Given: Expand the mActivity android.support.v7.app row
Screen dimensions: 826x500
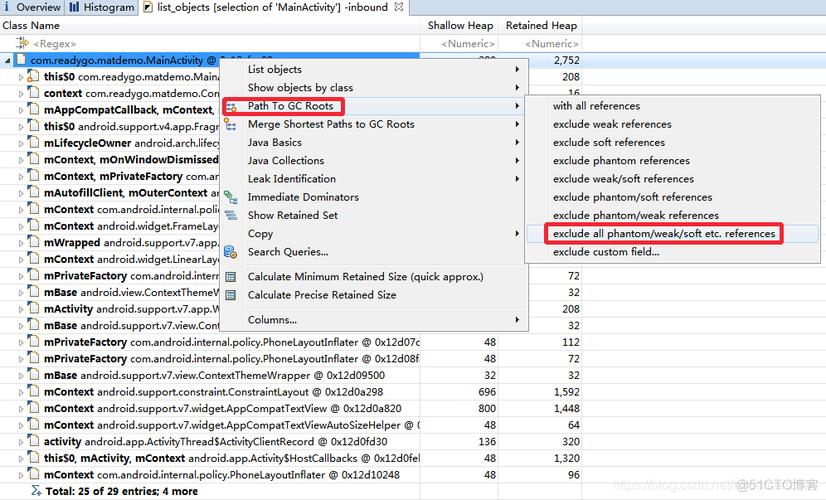Looking at the screenshot, I should [x=21, y=309].
